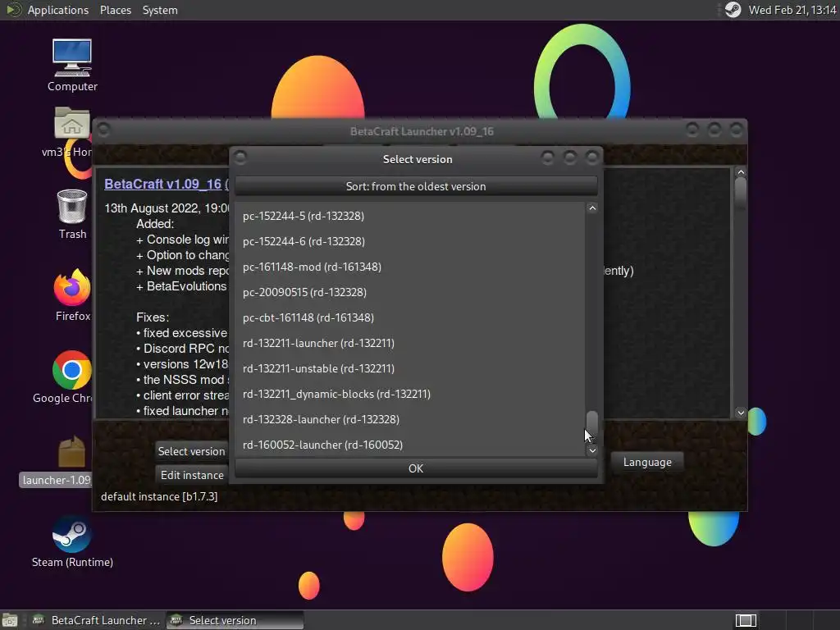The width and height of the screenshot is (840, 630).
Task: Click changelog panel scrollbar down arrow
Action: tap(741, 413)
